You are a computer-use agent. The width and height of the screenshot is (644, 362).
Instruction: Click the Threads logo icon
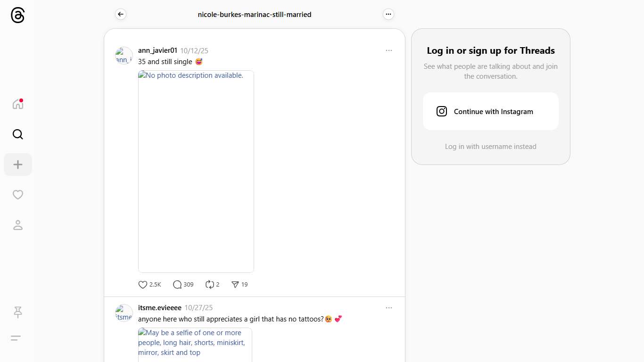coord(17,16)
